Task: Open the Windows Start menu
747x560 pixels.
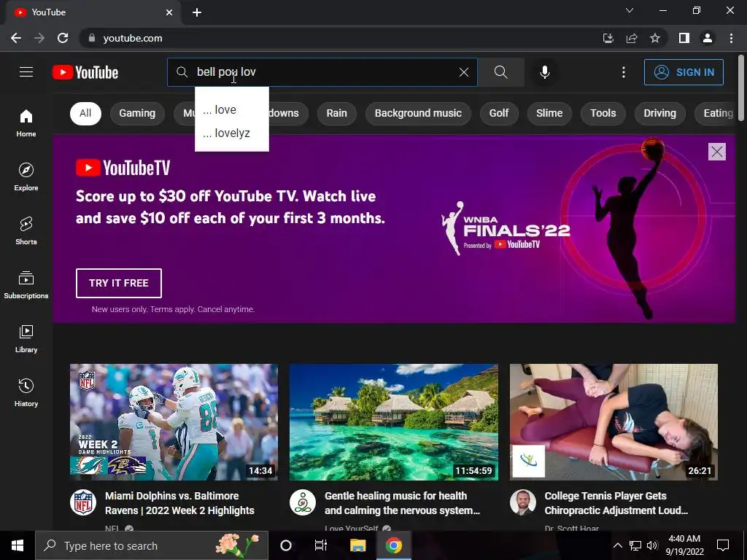Action: click(18, 545)
